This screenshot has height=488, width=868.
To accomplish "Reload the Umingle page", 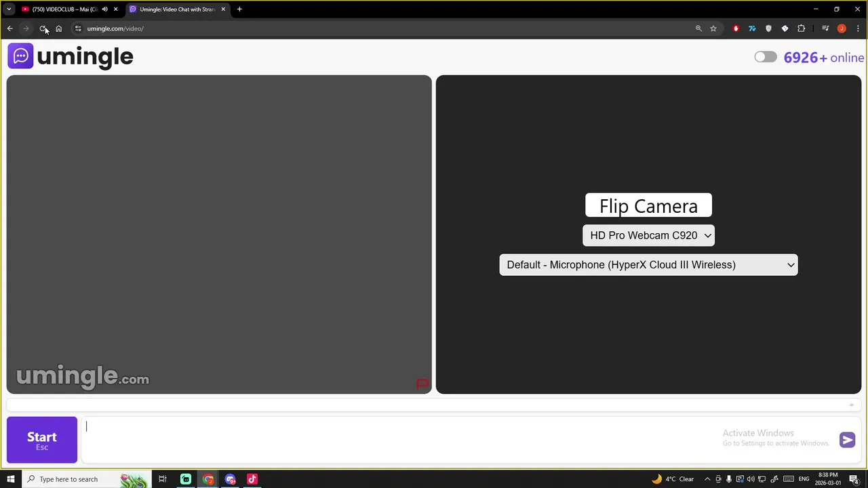I will click(43, 28).
